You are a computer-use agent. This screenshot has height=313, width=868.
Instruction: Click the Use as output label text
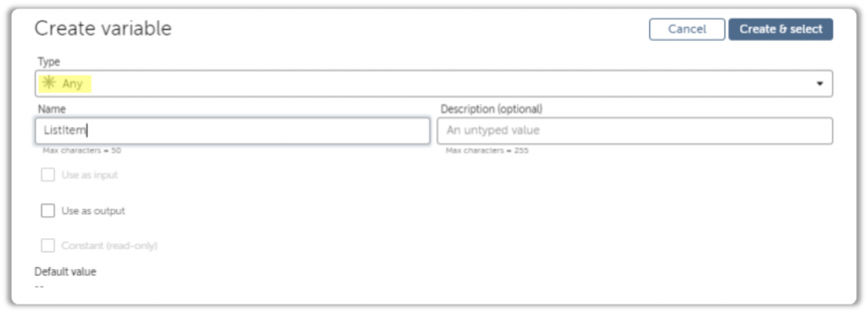pos(93,211)
